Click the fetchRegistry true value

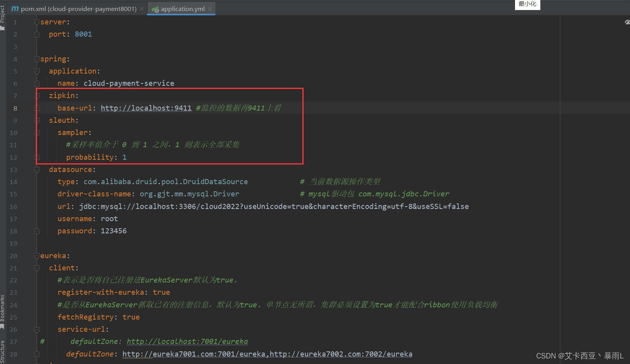[x=131, y=317]
